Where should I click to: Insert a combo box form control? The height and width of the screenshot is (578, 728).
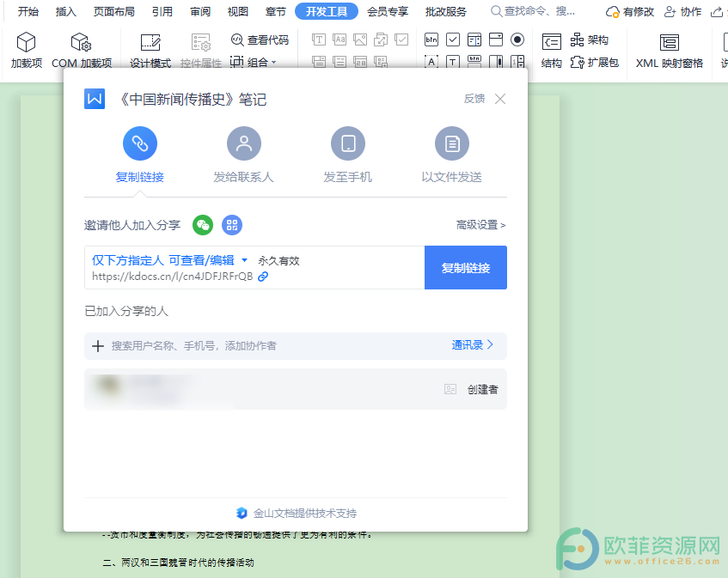[496, 40]
